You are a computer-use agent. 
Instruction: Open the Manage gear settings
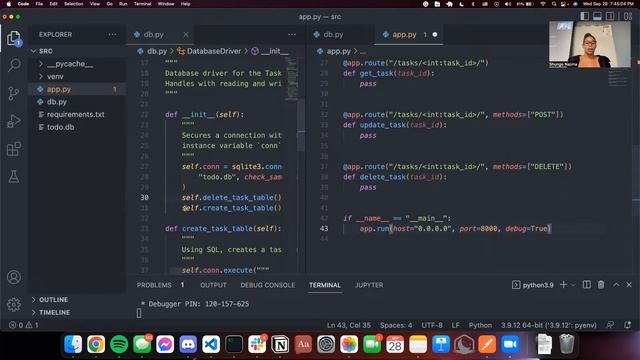click(14, 304)
